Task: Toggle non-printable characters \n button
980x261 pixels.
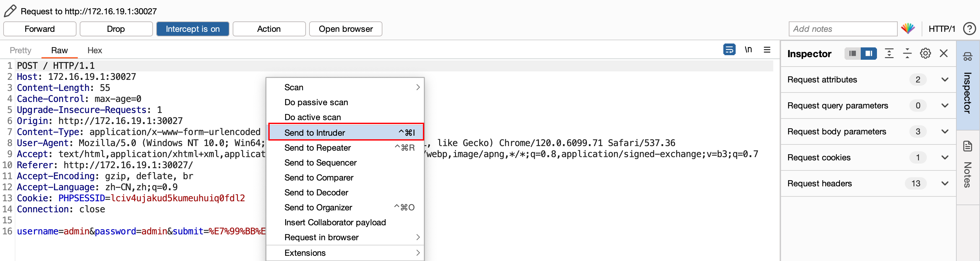Action: click(x=748, y=50)
